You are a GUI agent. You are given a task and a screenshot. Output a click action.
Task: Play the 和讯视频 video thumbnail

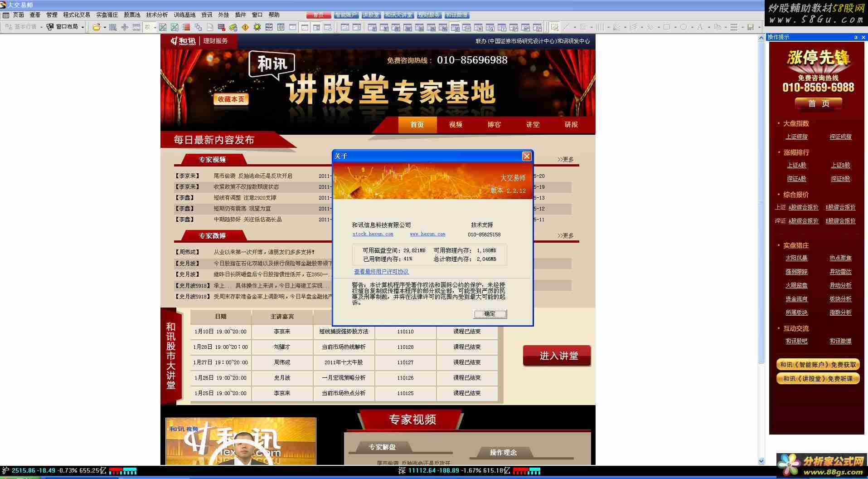pos(241,441)
